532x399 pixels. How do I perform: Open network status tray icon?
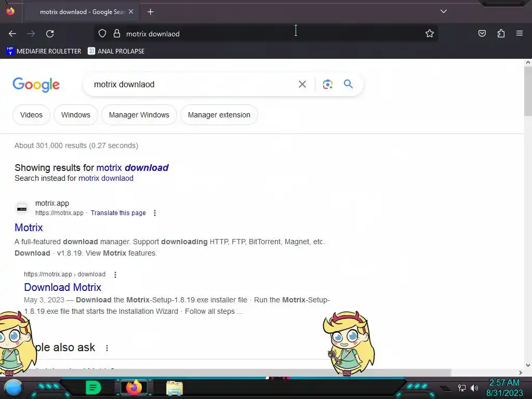tap(461, 388)
